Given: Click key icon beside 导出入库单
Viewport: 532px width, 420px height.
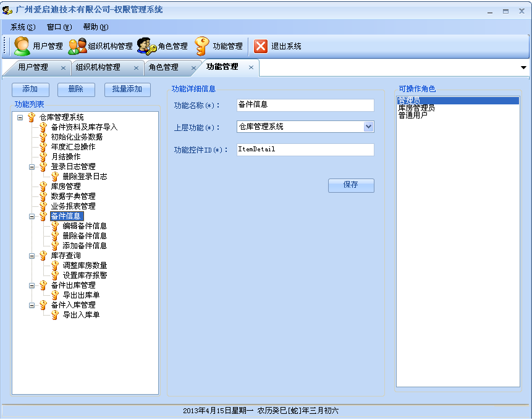Looking at the screenshot, I should [55, 315].
